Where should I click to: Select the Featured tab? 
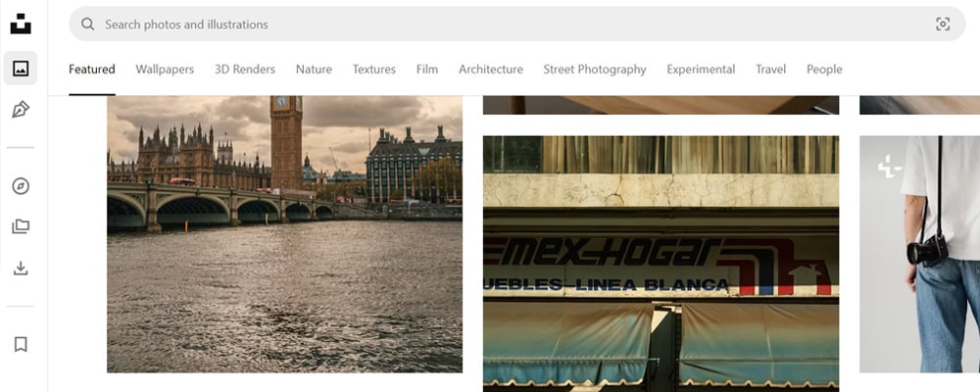coord(92,70)
